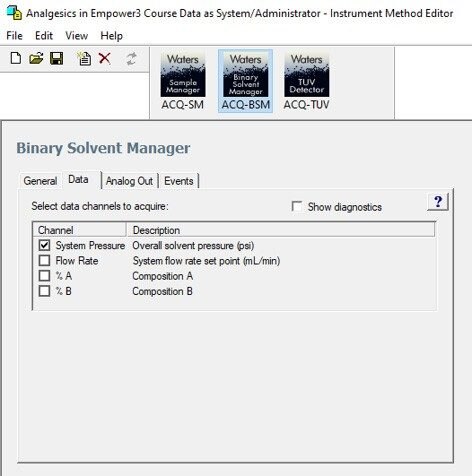Click the 'System Pressure' channel name
Viewport: 472px width, 476px height.
pos(90,246)
